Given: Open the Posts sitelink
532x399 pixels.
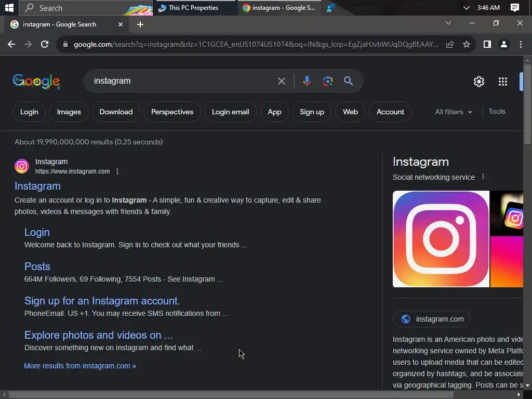Looking at the screenshot, I should click(37, 267).
